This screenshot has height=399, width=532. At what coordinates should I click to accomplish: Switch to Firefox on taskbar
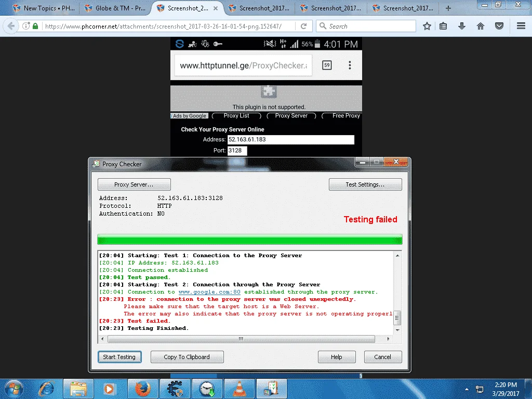click(x=142, y=389)
